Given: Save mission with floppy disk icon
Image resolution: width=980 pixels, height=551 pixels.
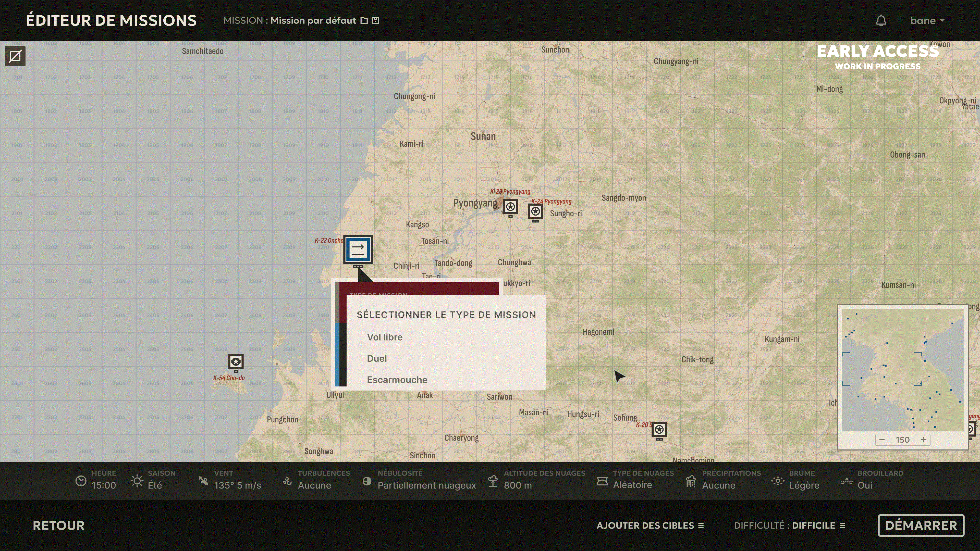Looking at the screenshot, I should [x=375, y=20].
